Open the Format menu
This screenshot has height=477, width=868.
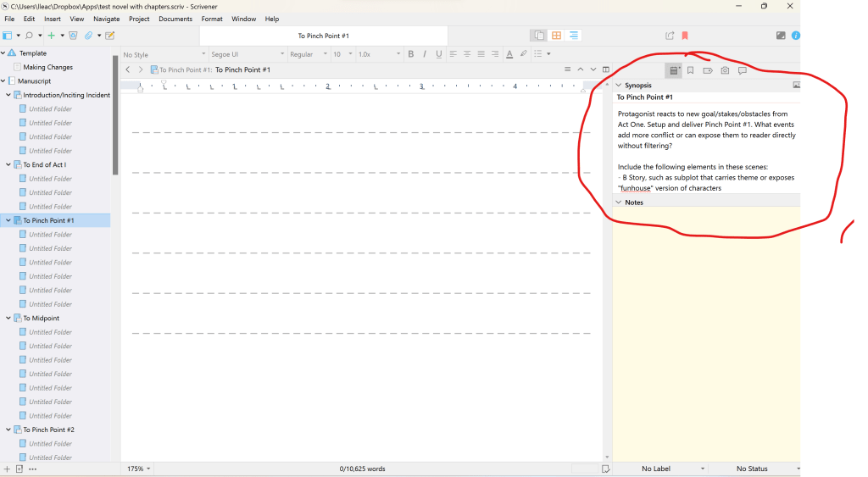tap(212, 19)
